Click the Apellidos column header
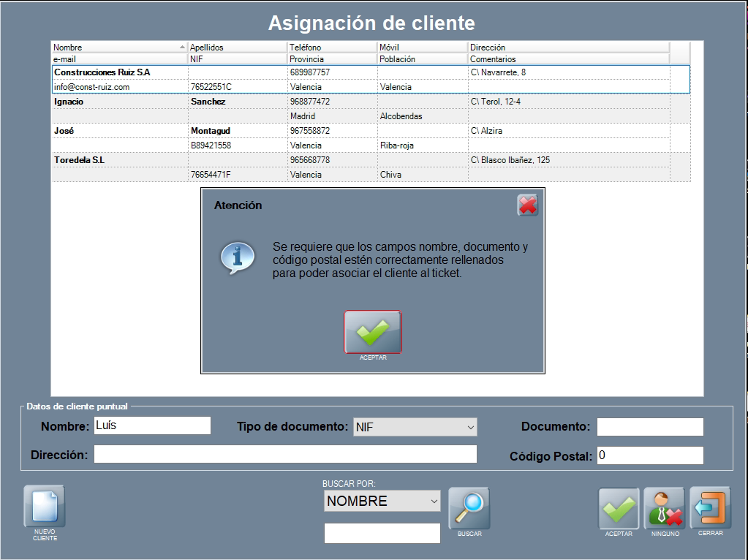 pos(237,48)
